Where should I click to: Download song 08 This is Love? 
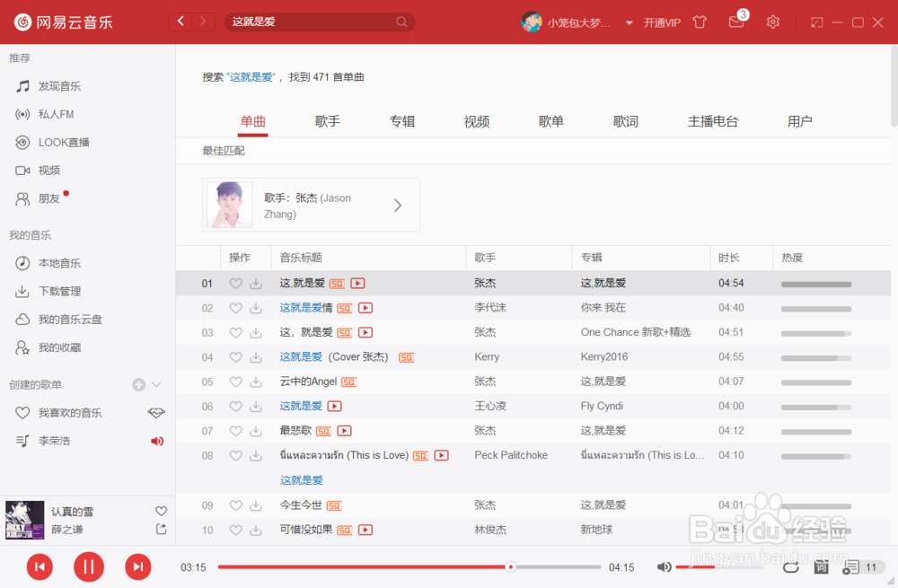[x=255, y=456]
